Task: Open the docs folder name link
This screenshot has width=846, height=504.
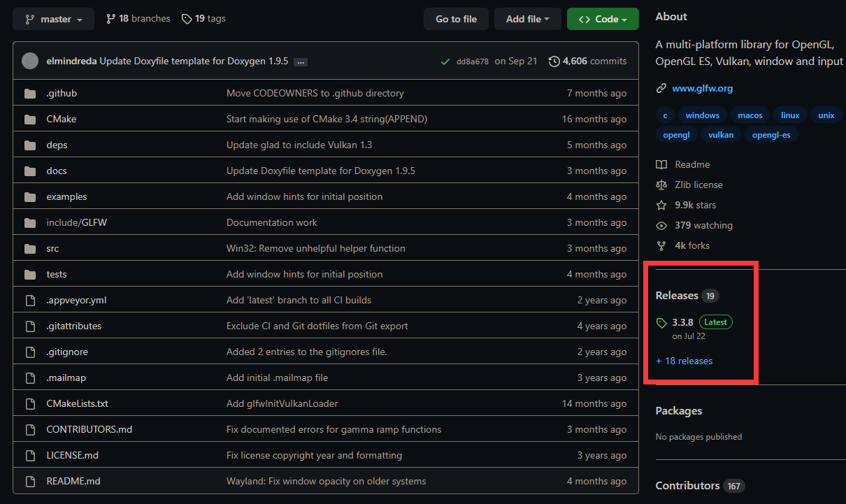Action: [57, 171]
